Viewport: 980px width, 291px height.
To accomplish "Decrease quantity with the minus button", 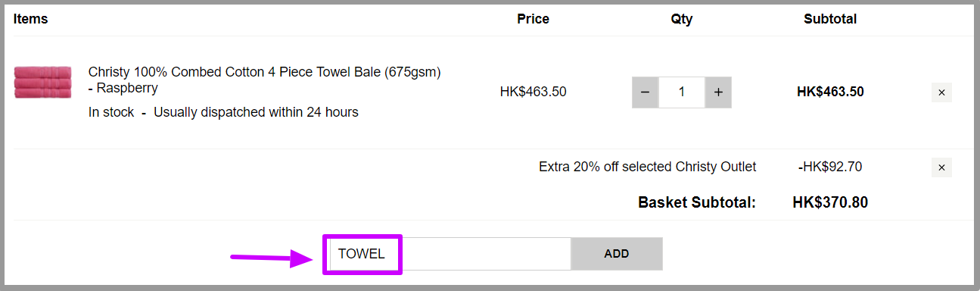I will coord(645,92).
